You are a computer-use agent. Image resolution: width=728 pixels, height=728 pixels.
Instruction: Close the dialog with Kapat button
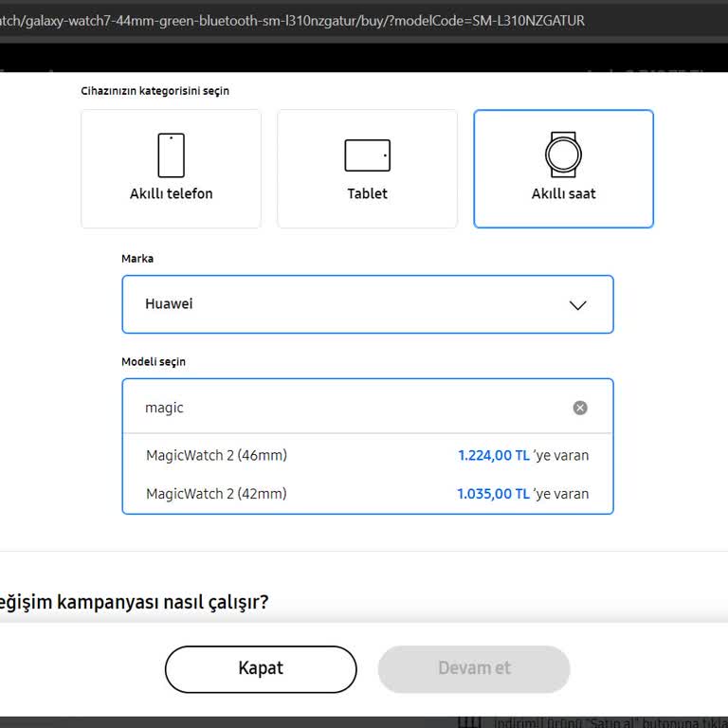[x=261, y=668]
